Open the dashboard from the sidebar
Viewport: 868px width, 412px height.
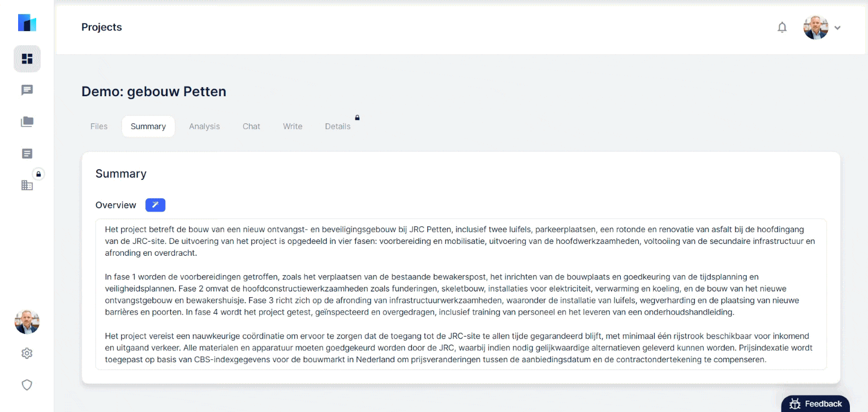coord(27,59)
